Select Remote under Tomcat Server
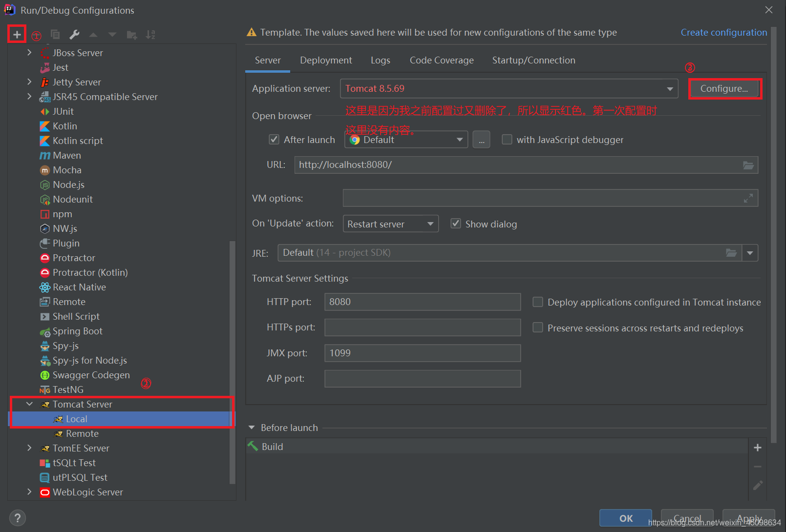 (82, 433)
